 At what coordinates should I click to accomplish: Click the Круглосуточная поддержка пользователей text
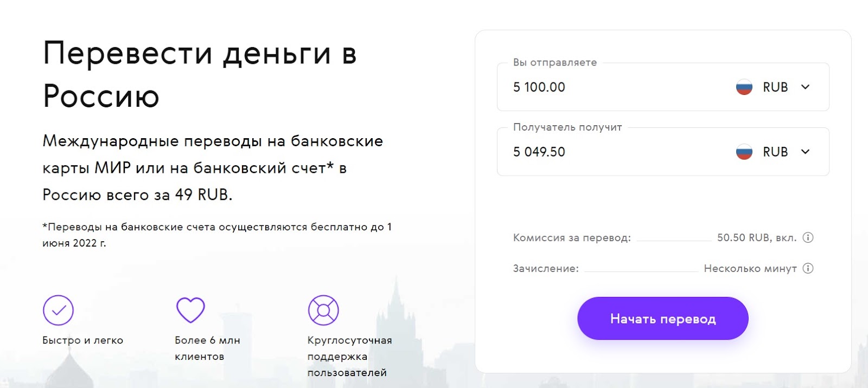(349, 357)
